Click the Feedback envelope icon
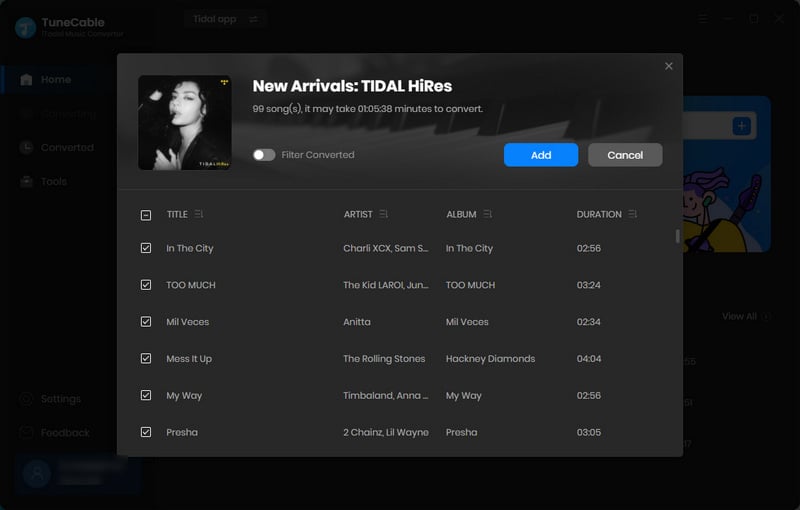Image resolution: width=800 pixels, height=510 pixels. click(26, 433)
